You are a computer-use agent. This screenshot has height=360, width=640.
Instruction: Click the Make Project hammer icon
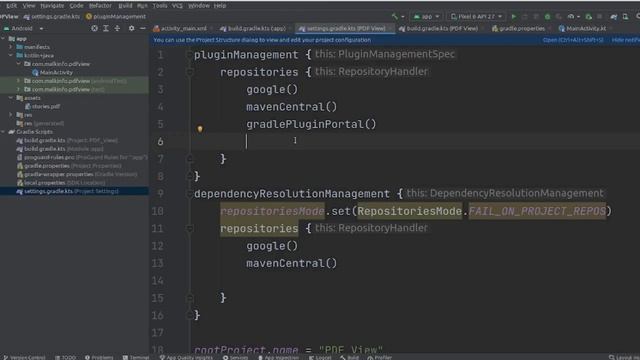click(394, 17)
